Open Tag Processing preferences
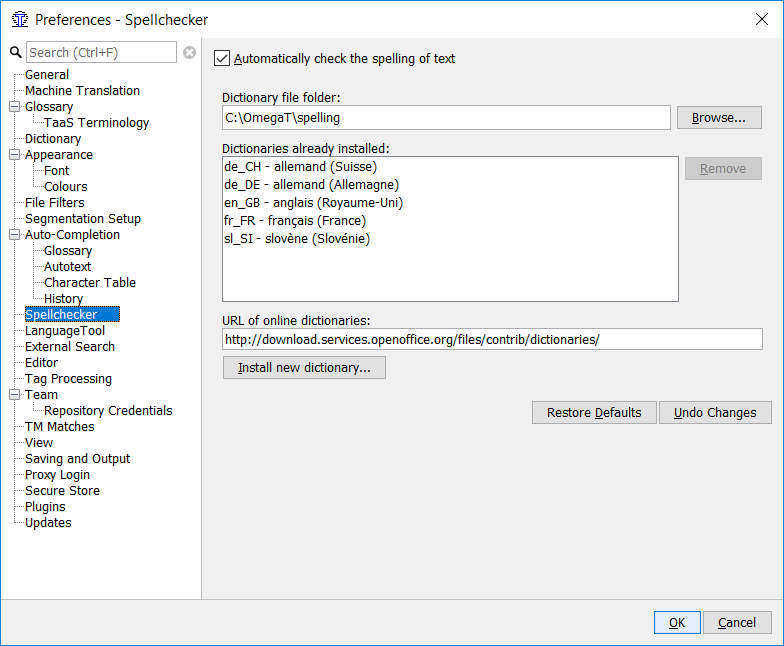The width and height of the screenshot is (784, 646). [68, 378]
